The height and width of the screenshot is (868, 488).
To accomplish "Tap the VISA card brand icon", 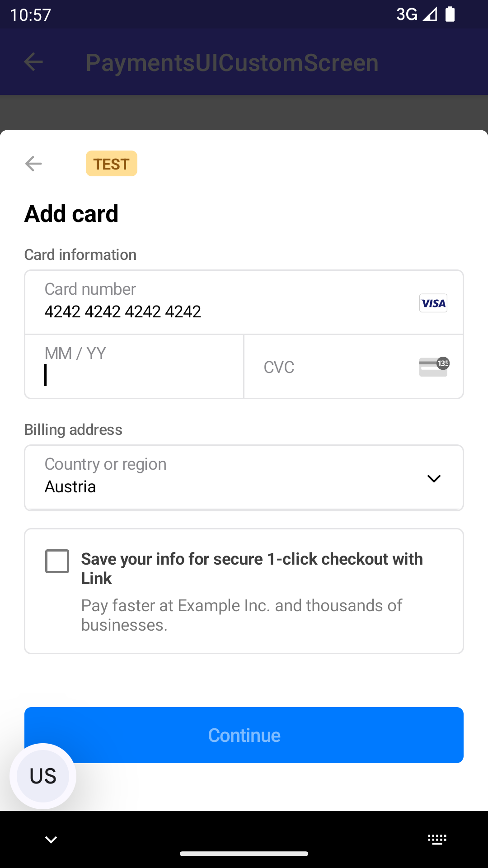I will [433, 303].
